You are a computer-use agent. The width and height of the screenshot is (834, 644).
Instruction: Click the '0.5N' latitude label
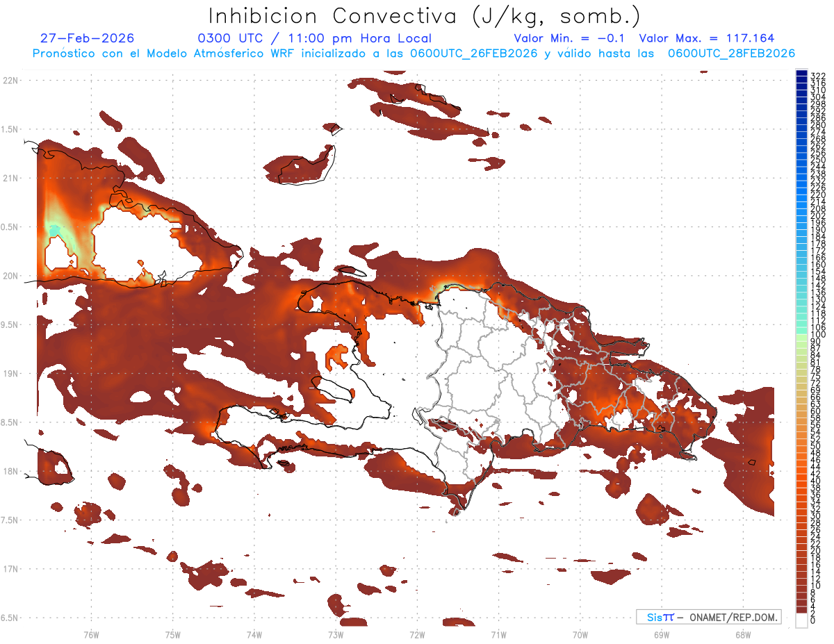(x=10, y=227)
